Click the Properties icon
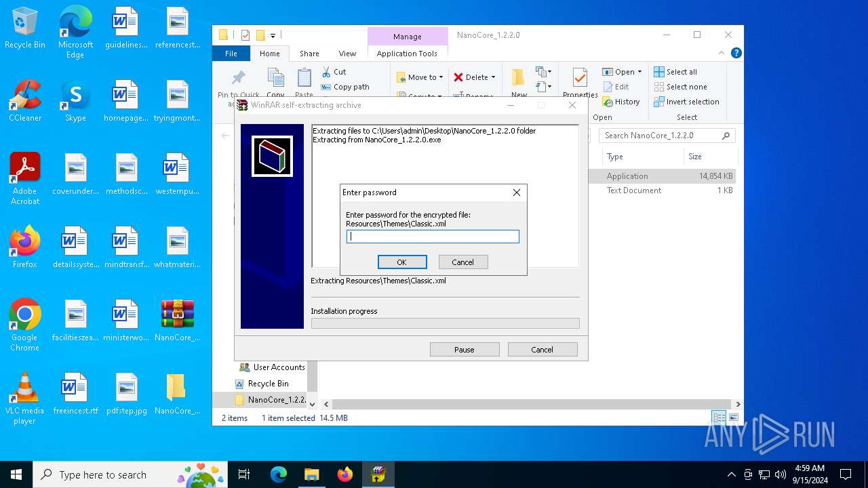This screenshot has width=868, height=488. (x=580, y=78)
